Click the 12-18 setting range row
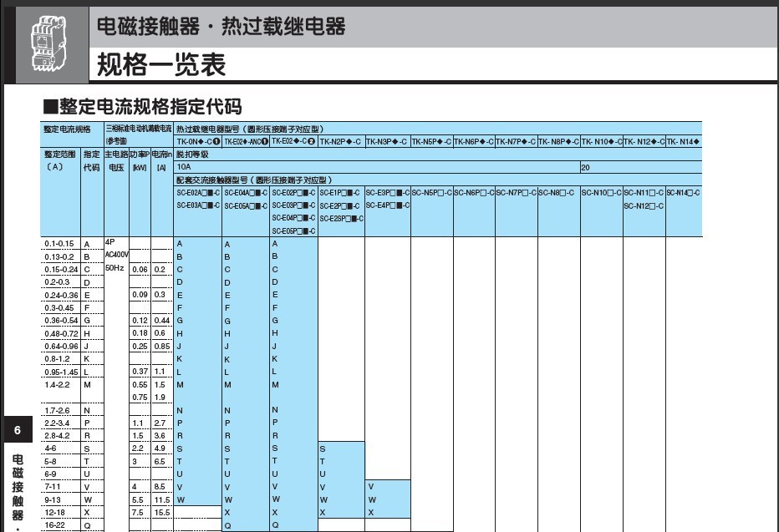The height and width of the screenshot is (532, 779). click(x=55, y=512)
